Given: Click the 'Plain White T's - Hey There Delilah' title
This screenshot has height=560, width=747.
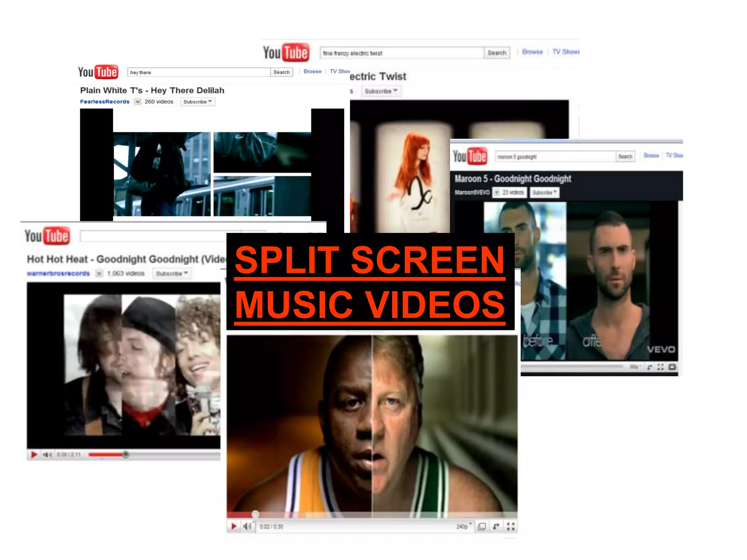Looking at the screenshot, I should pyautogui.click(x=152, y=90).
